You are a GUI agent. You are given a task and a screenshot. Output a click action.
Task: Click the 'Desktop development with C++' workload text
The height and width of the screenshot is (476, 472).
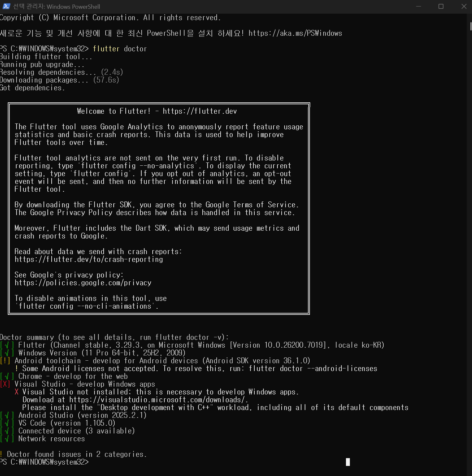155,407
